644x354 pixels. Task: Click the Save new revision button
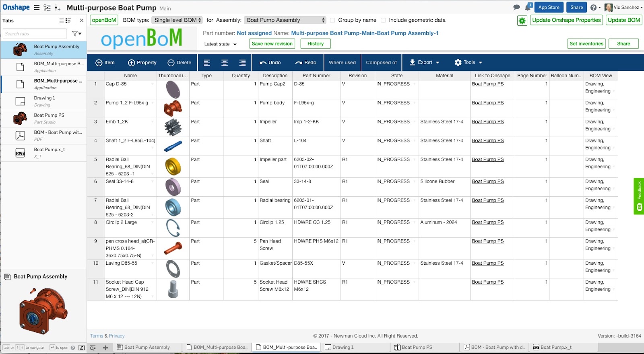point(272,43)
